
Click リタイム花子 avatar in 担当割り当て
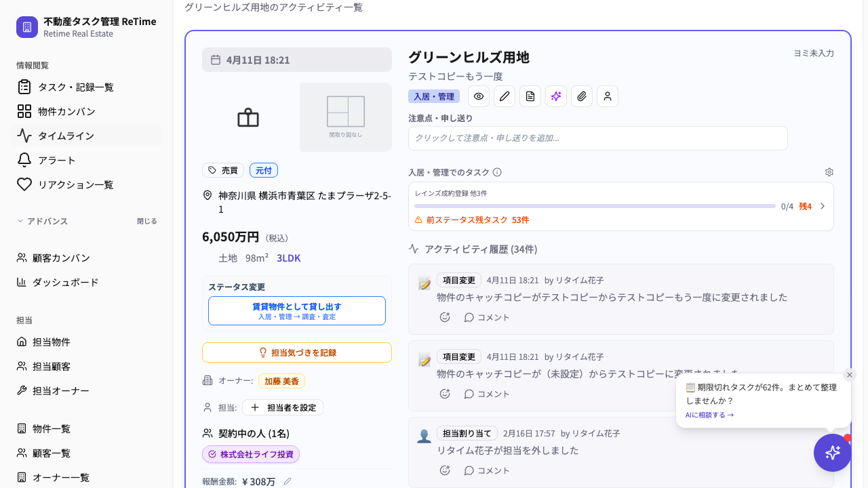425,436
